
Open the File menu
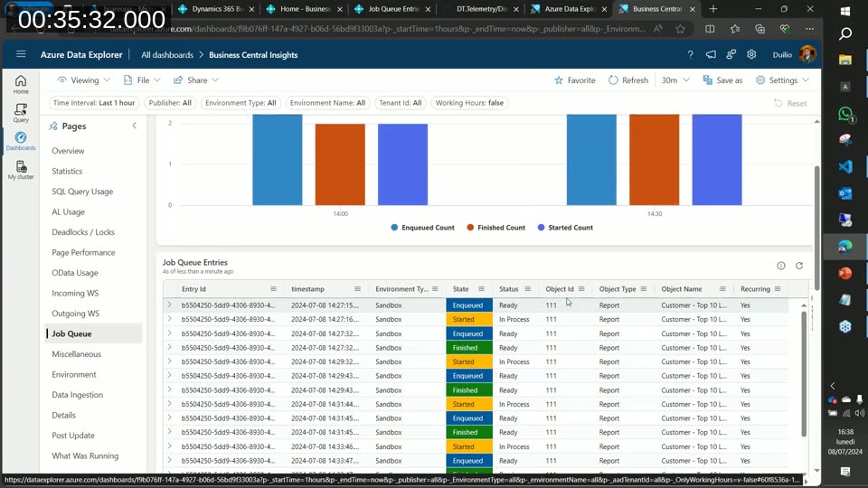(x=142, y=80)
